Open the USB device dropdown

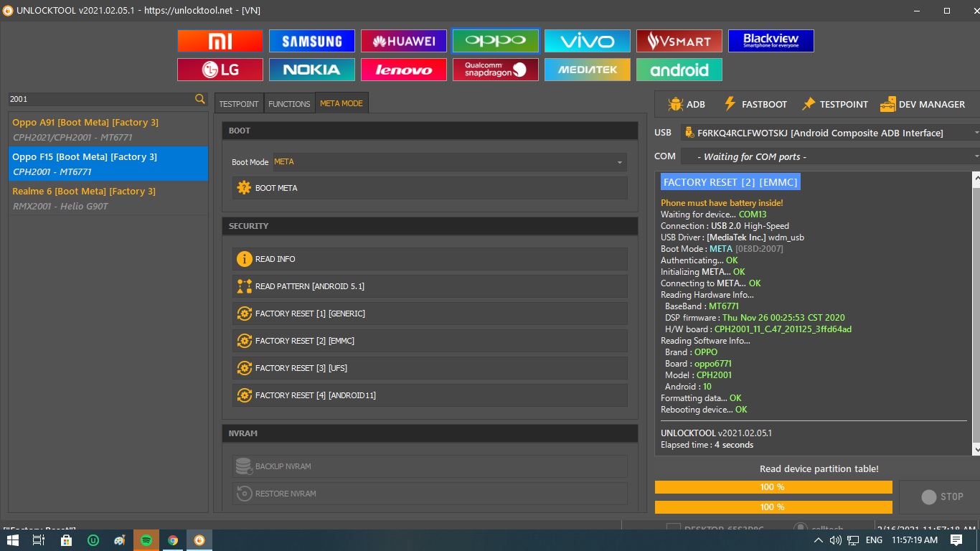click(x=829, y=133)
